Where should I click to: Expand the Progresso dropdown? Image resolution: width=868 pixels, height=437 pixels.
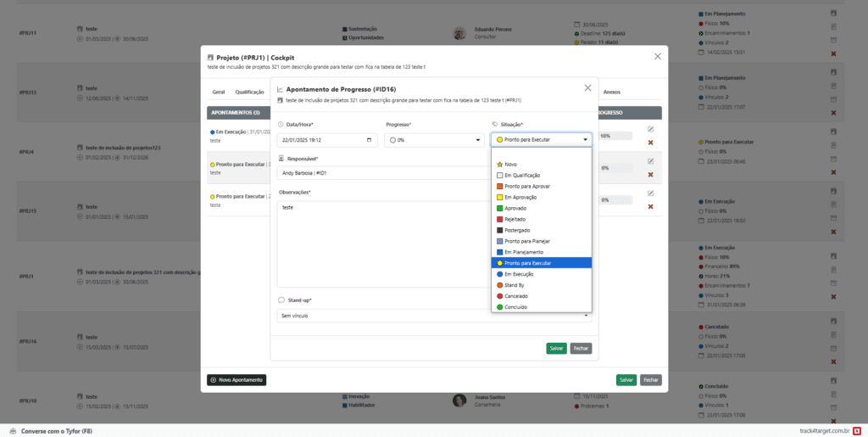click(x=432, y=140)
